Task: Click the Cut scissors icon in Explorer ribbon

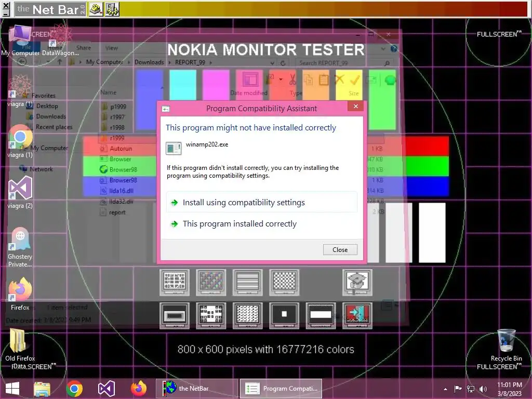Action: click(x=292, y=79)
